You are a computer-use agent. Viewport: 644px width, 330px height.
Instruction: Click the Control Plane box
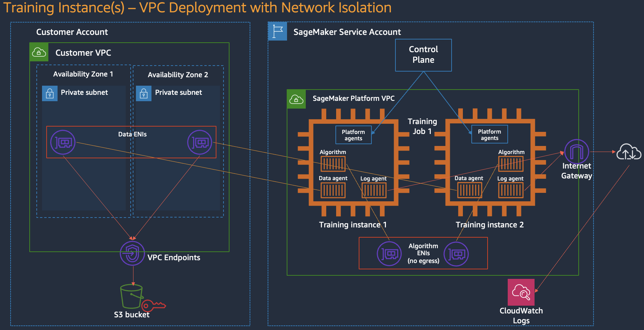click(423, 55)
